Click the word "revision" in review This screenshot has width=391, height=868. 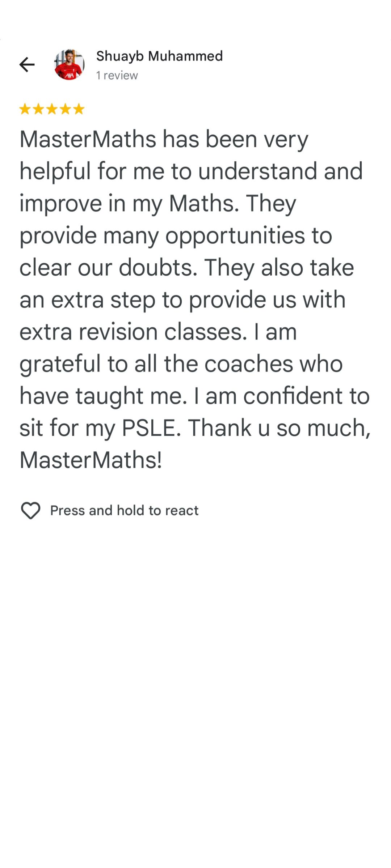(118, 332)
